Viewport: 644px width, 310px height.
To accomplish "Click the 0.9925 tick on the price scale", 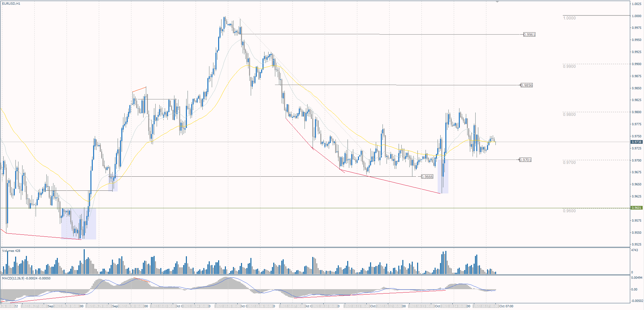I will (x=637, y=52).
